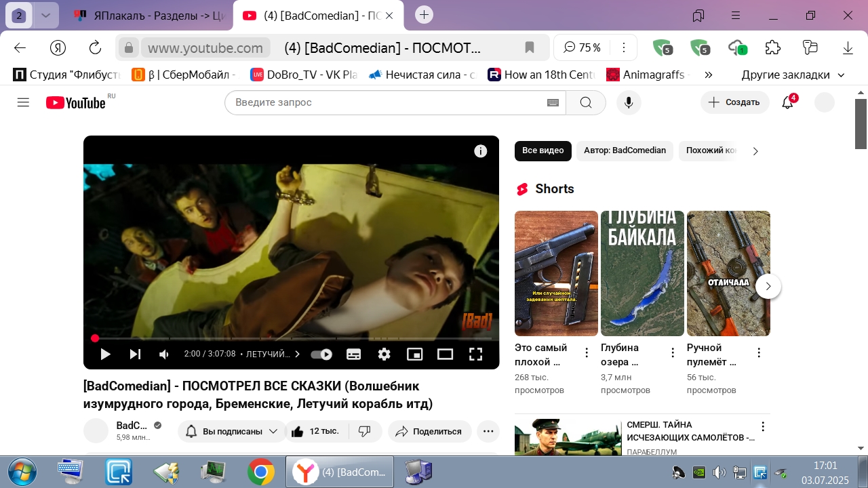Launch Google Chrome from the taskbar

[261, 472]
